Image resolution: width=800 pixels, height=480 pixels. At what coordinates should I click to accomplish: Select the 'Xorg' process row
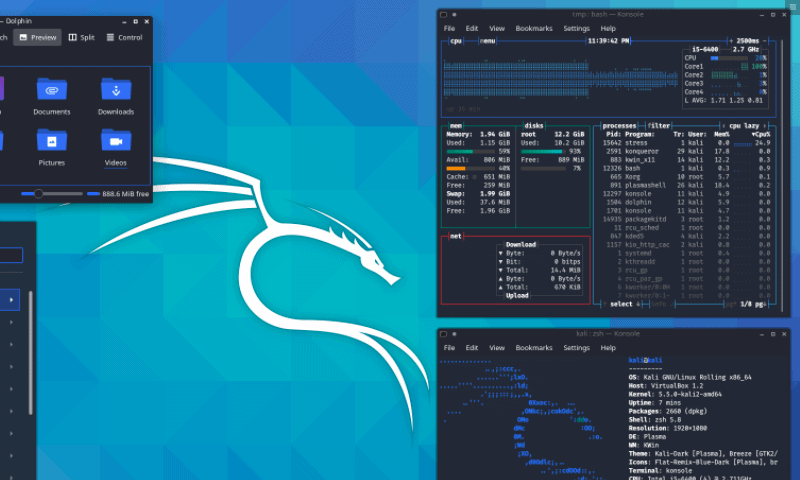(686, 177)
